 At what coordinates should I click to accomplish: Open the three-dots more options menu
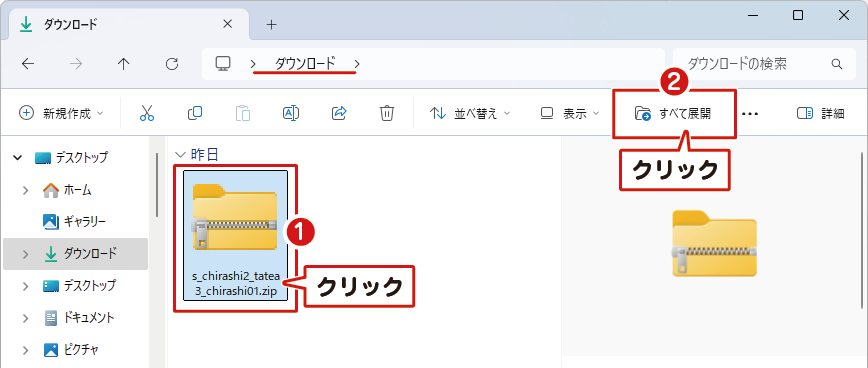point(750,113)
